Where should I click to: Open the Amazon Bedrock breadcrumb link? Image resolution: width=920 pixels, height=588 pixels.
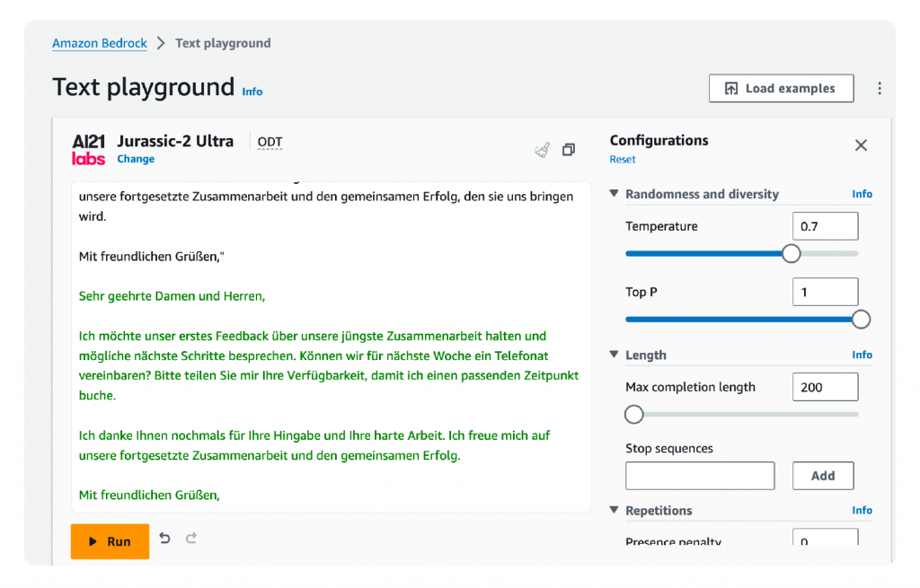pos(99,43)
